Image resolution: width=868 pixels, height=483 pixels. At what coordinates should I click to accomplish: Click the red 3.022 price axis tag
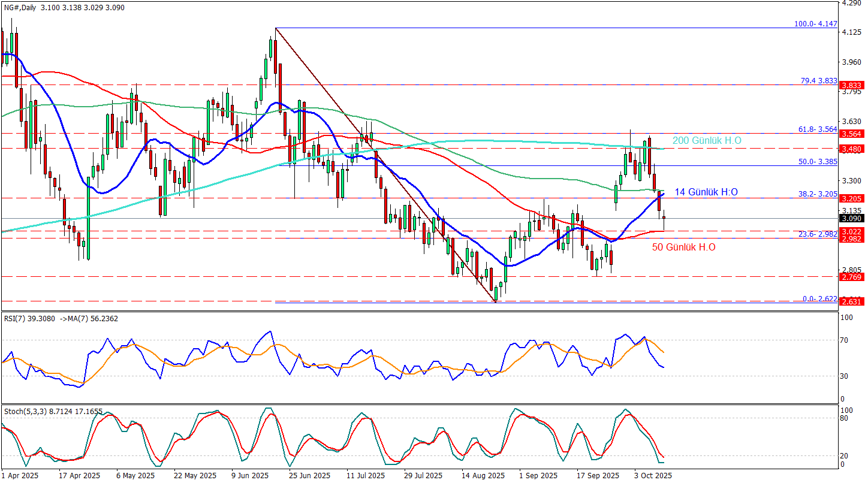click(x=851, y=231)
